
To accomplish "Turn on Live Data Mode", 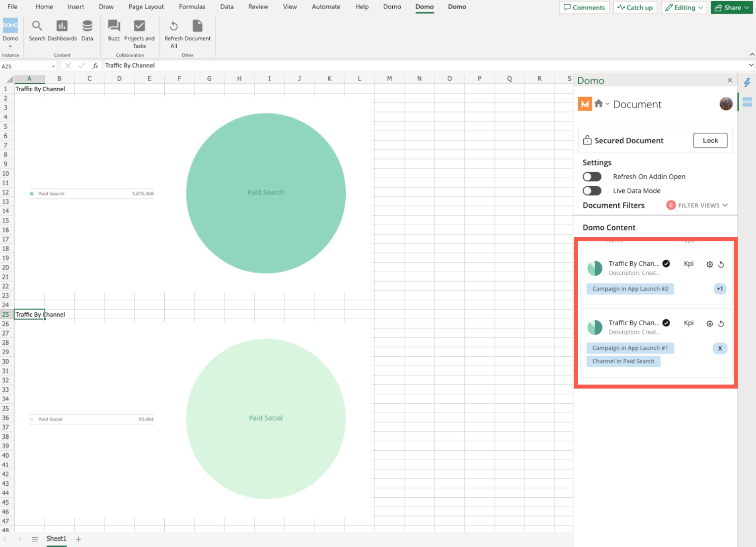I will [592, 191].
